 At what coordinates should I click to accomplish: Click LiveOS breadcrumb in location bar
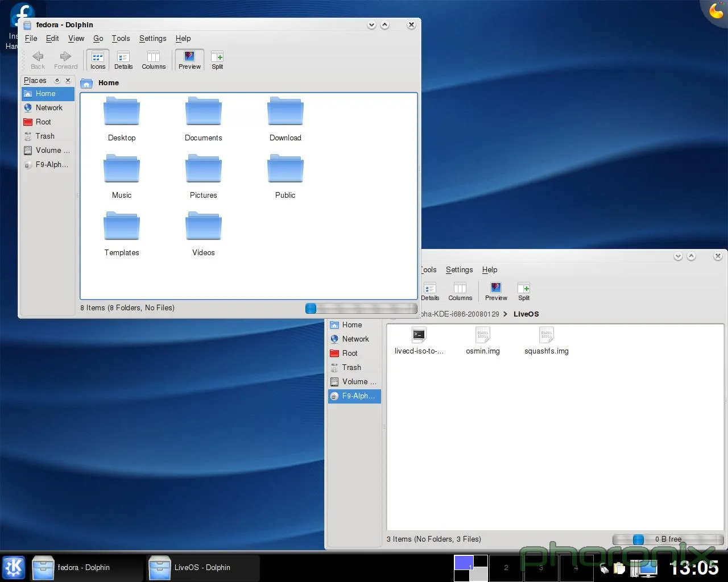[x=526, y=314]
